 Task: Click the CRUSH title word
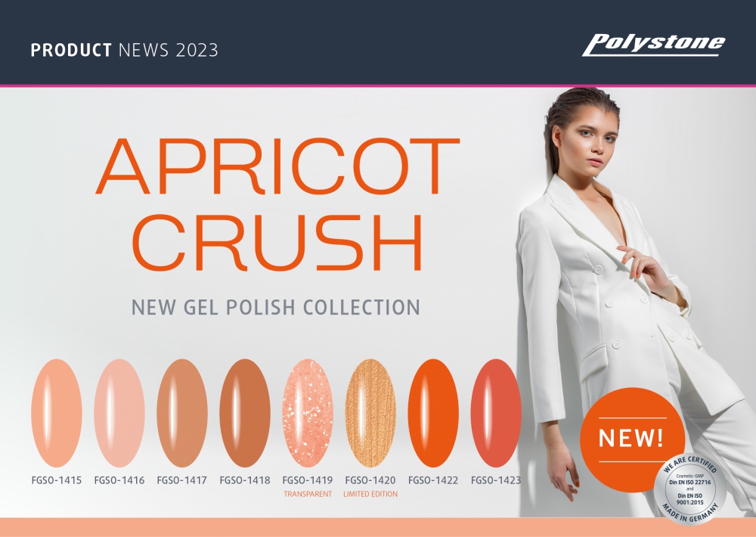click(x=277, y=243)
